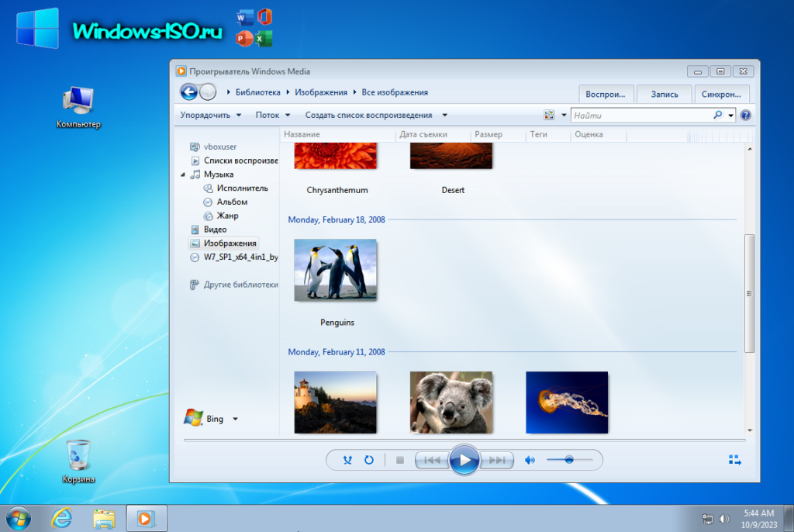This screenshot has width=794, height=532.
Task: Launch Internet Explorer from the taskbar
Action: [x=62, y=518]
